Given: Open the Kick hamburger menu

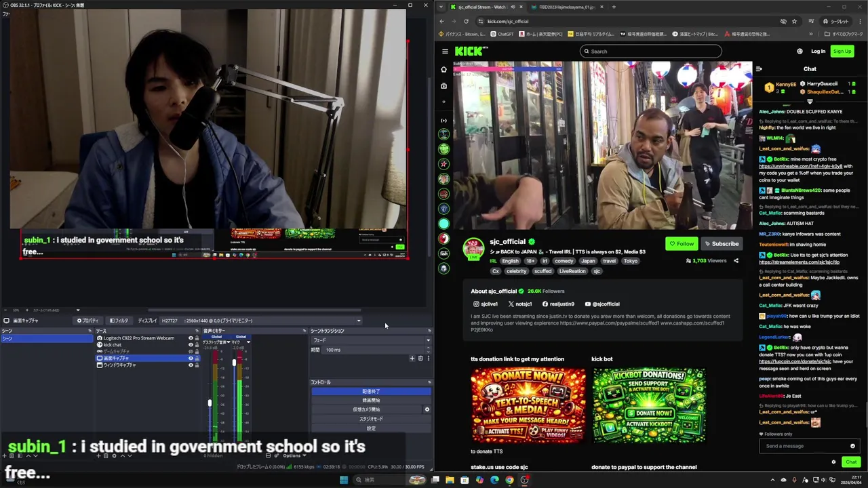Looking at the screenshot, I should (x=445, y=51).
